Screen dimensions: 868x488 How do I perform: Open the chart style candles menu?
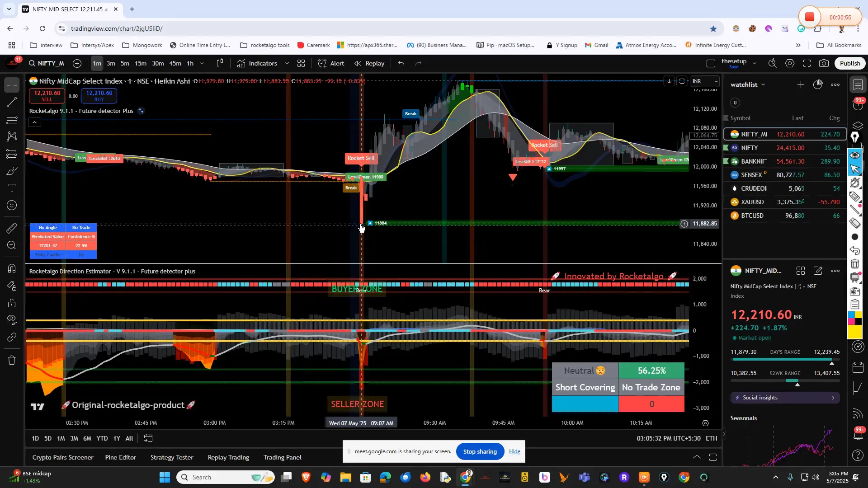coord(220,63)
